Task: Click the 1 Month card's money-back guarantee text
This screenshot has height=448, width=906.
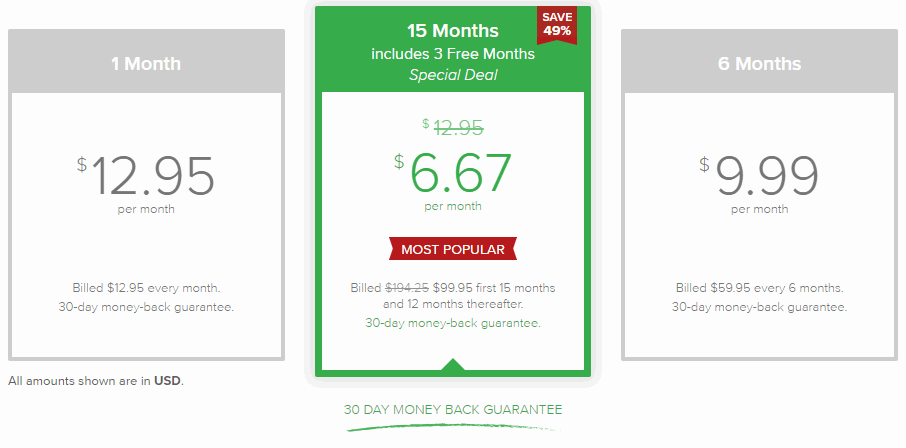Action: 146,307
